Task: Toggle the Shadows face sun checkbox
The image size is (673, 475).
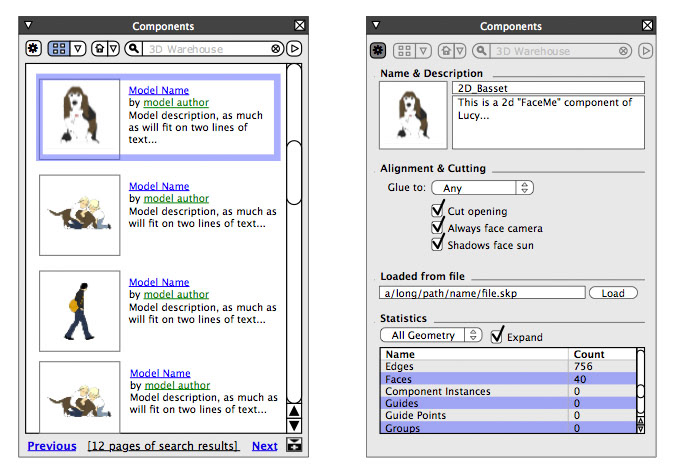Action: click(x=437, y=243)
